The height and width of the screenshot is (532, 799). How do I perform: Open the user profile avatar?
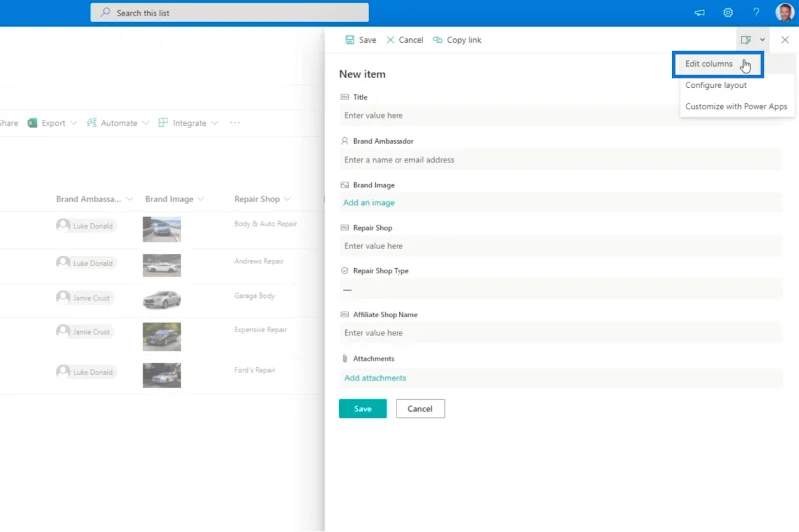click(784, 12)
